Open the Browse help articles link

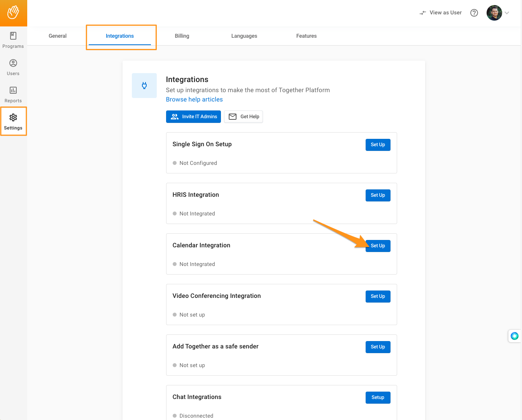click(x=194, y=100)
